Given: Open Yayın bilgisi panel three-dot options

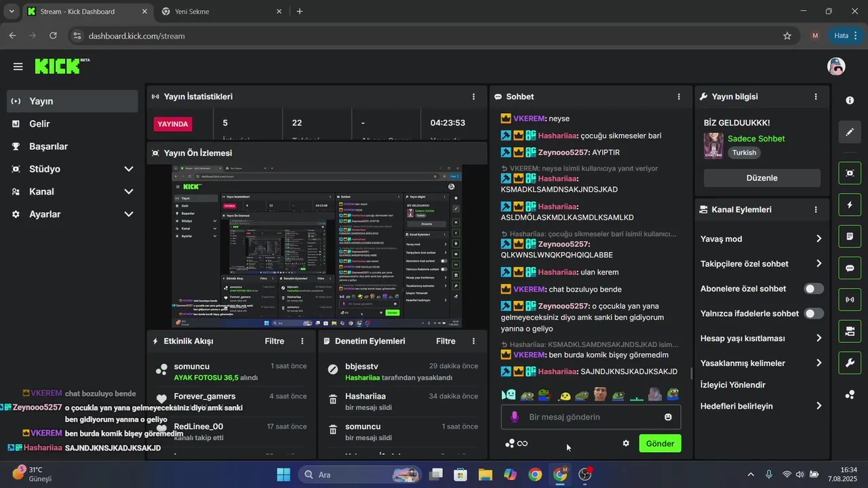Looking at the screenshot, I should pos(816,97).
